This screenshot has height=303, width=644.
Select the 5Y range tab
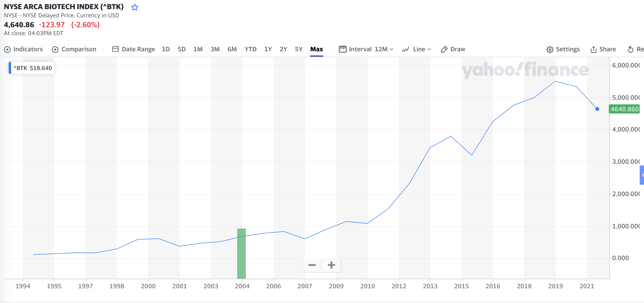tap(298, 49)
